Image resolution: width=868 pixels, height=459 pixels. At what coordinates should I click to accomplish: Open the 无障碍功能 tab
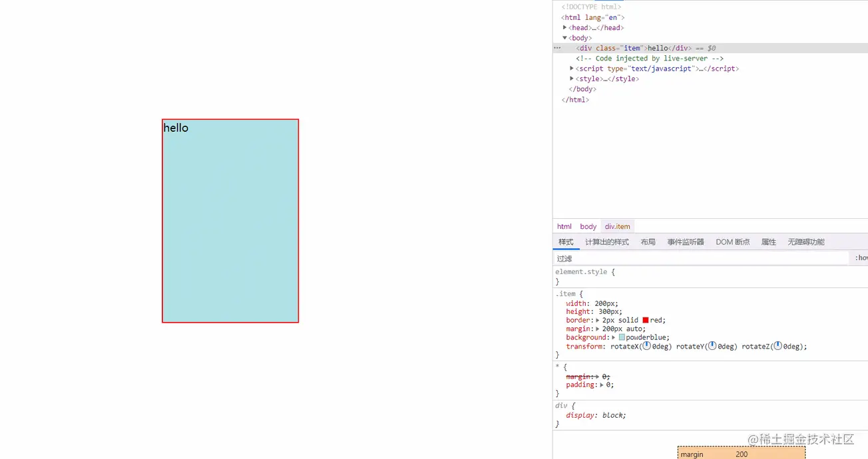click(806, 242)
